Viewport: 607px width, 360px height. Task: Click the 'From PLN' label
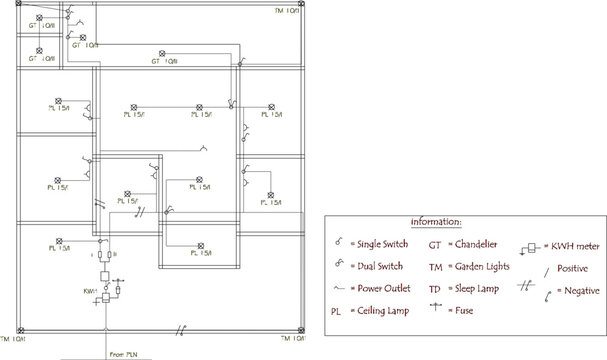(x=123, y=354)
